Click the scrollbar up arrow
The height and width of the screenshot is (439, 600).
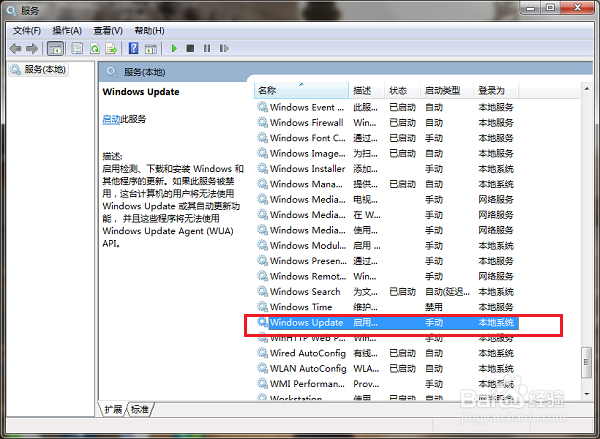click(587, 89)
